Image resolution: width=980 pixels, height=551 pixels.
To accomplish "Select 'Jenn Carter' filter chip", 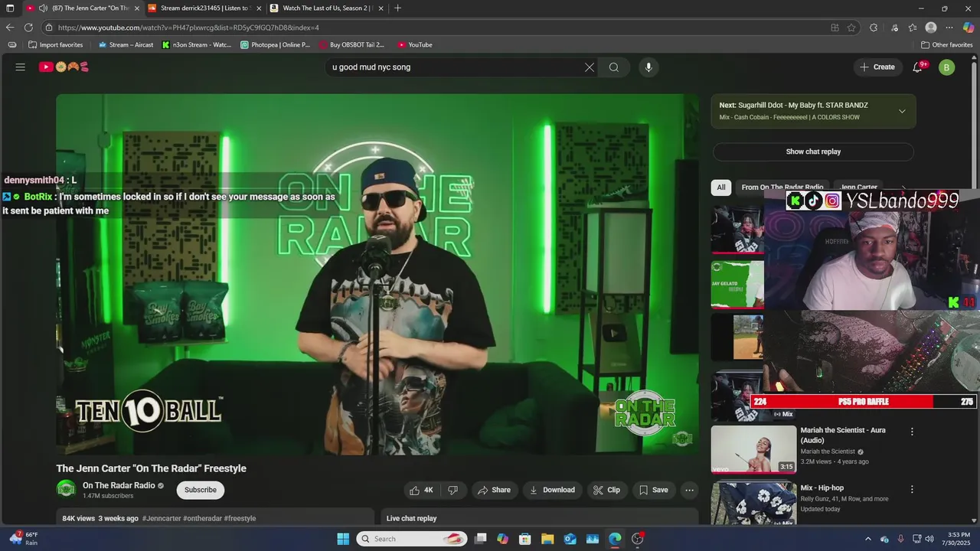I will tap(858, 187).
